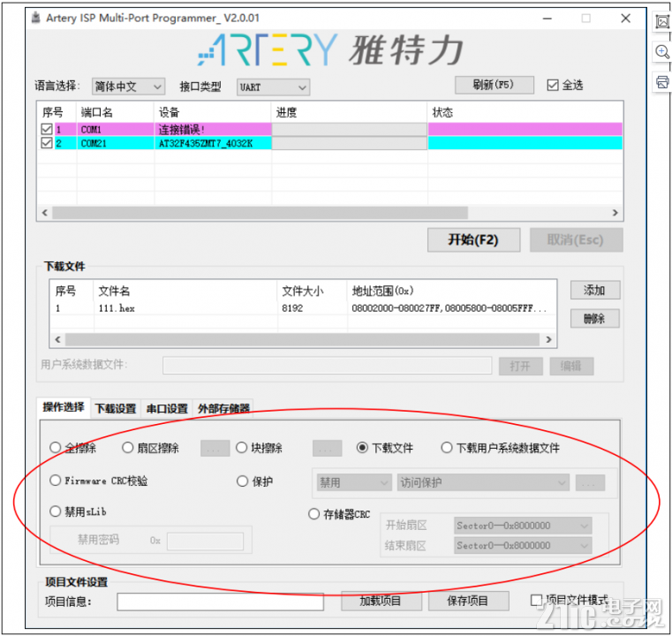Switch to the 外部存储器 tab
This screenshot has height=636, width=672.
tap(223, 408)
